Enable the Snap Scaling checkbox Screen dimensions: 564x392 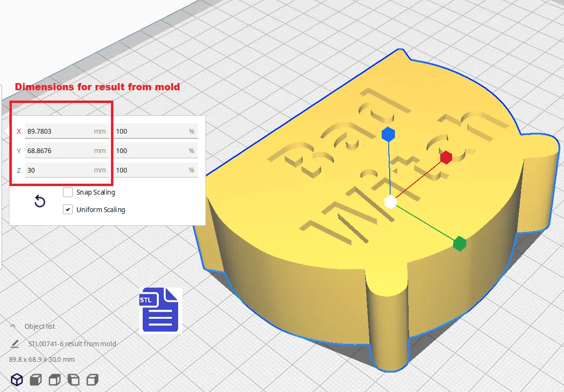68,192
